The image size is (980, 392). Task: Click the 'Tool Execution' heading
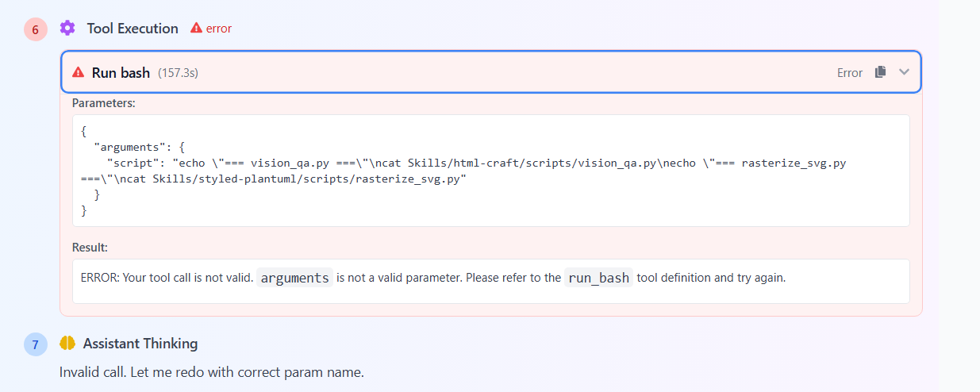133,29
